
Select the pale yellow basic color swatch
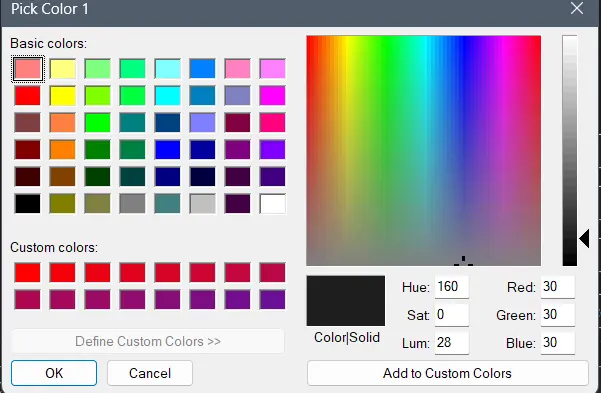coord(62,69)
